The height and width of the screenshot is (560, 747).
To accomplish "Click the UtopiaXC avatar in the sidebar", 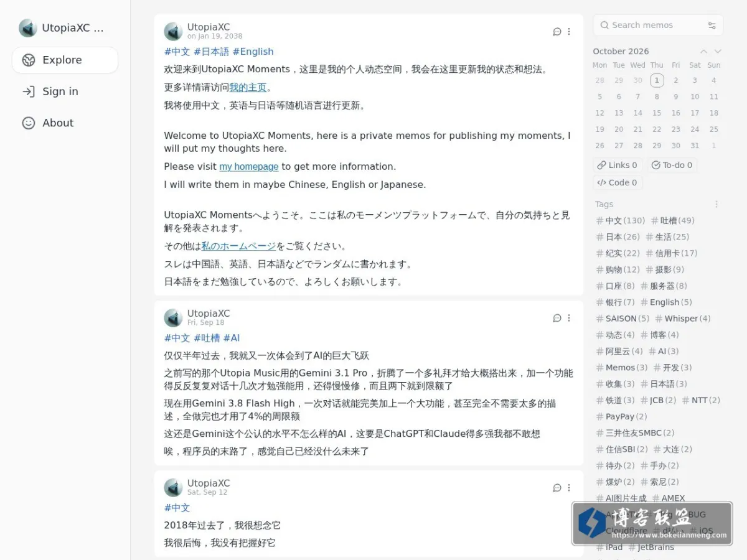I will [x=28, y=28].
